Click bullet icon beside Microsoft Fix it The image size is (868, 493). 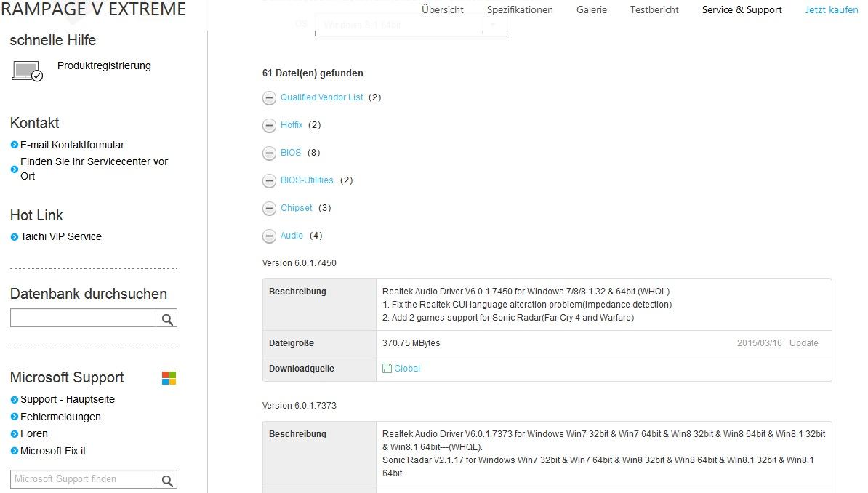coord(15,451)
